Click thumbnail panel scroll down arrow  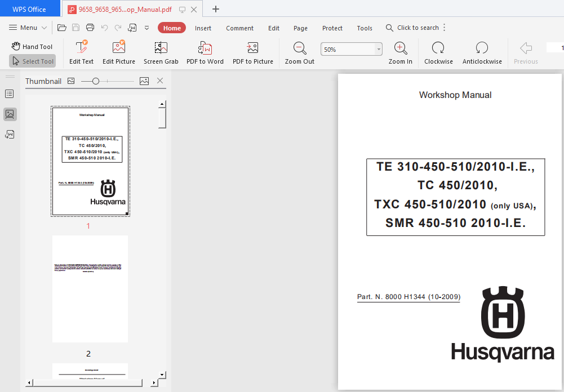pyautogui.click(x=162, y=375)
